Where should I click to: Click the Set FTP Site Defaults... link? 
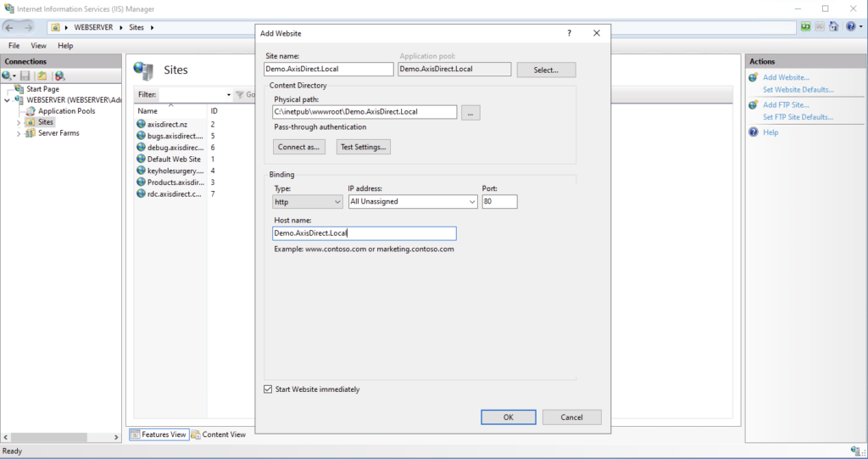(x=798, y=117)
